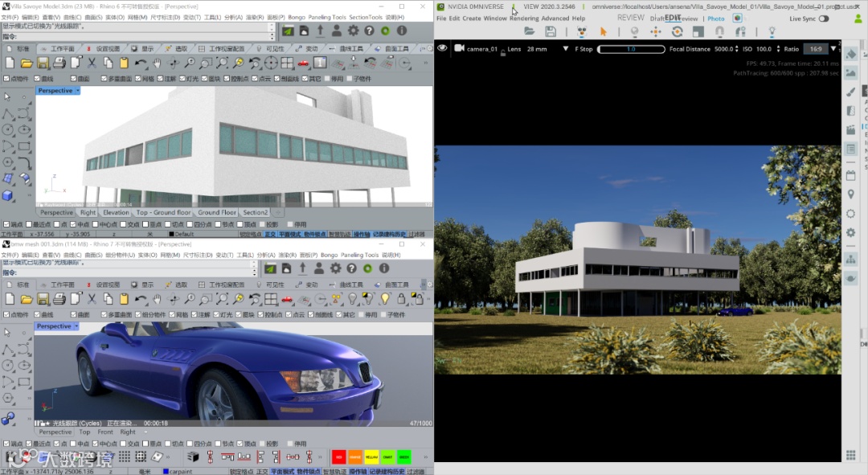Click the green paper-plane Omniverse icon in Villa Savoye Rhino
868x475 pixels.
288,31
